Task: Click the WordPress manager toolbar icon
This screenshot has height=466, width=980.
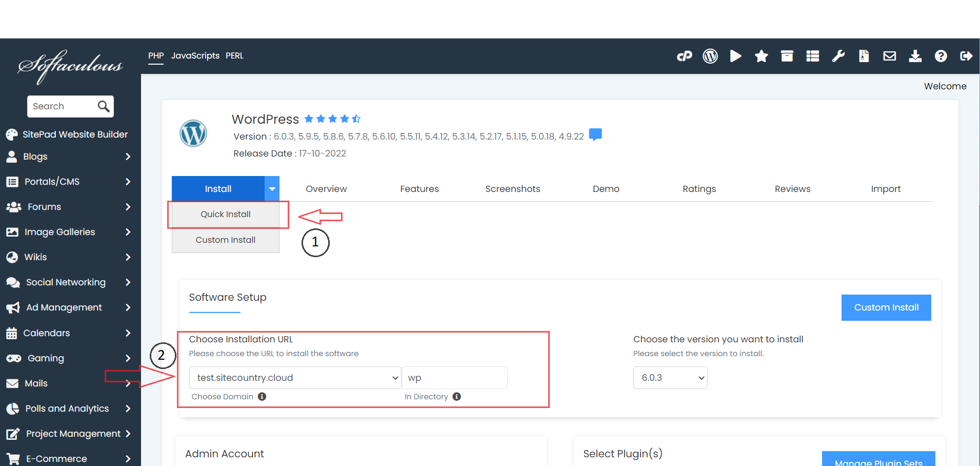Action: pyautogui.click(x=710, y=56)
